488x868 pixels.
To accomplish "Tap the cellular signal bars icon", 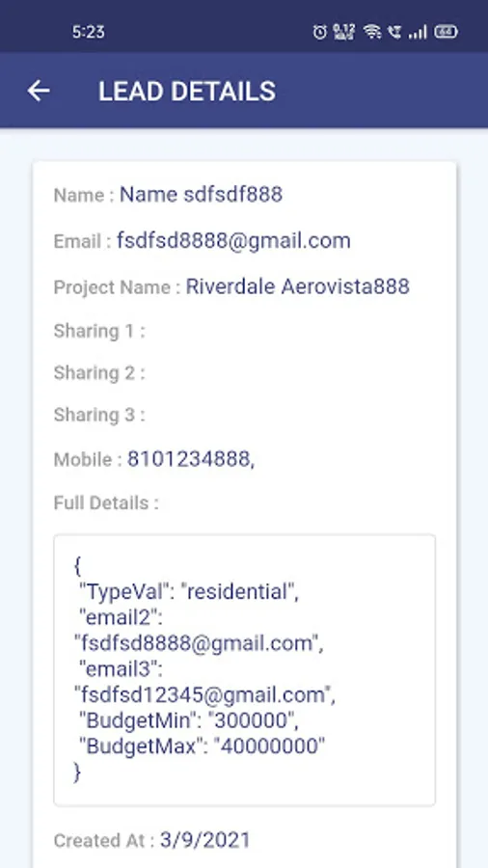I will click(x=418, y=32).
